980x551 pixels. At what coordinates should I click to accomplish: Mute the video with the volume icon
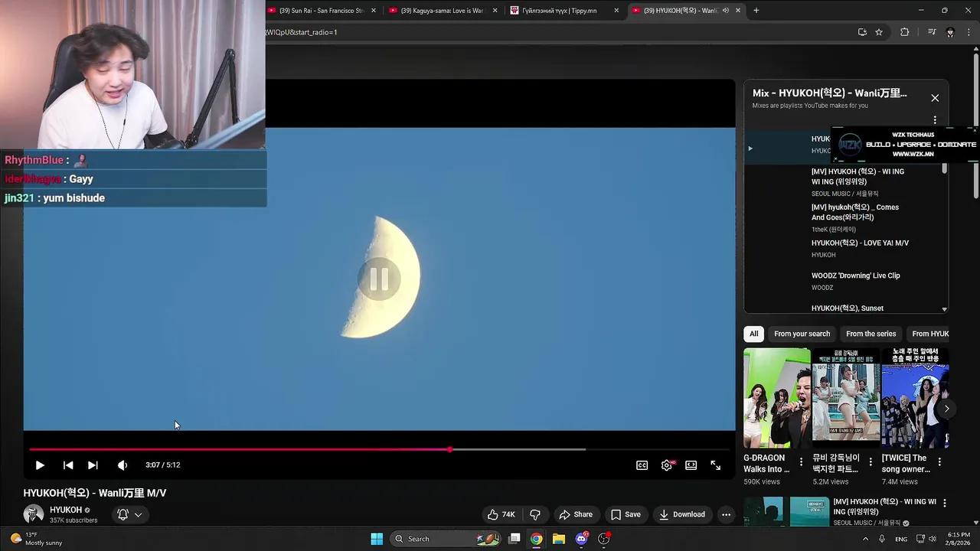(122, 465)
